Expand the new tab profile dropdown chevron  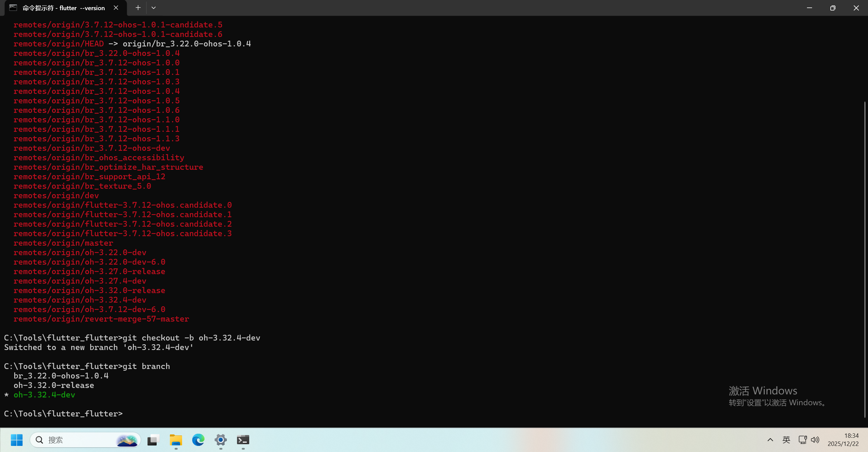[x=154, y=8]
